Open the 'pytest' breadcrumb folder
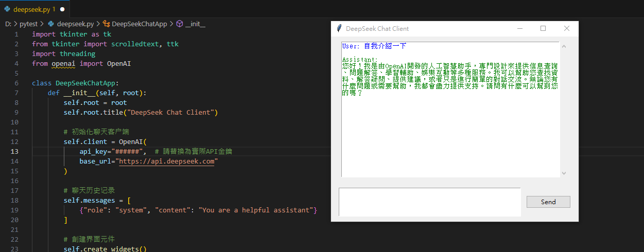Screen dimensions: 644x252 pyautogui.click(x=30, y=24)
